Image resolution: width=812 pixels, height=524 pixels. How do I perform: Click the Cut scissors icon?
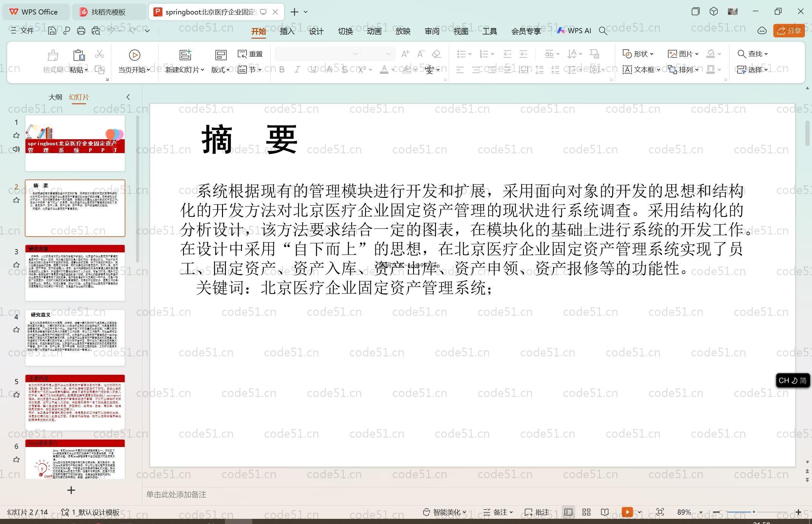point(99,54)
